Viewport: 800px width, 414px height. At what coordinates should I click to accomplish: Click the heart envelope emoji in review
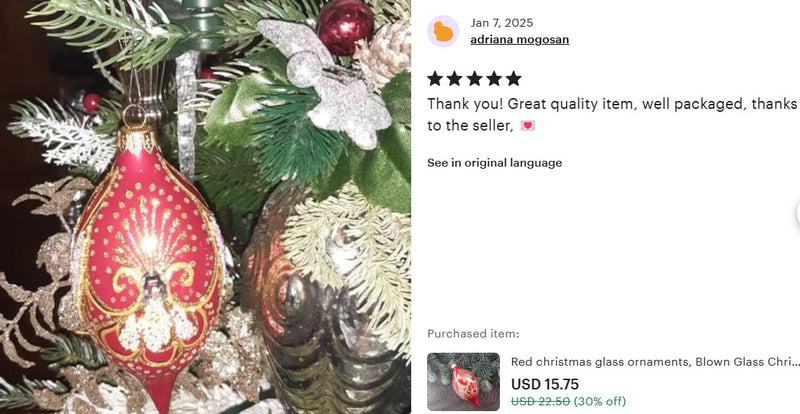coord(528,126)
